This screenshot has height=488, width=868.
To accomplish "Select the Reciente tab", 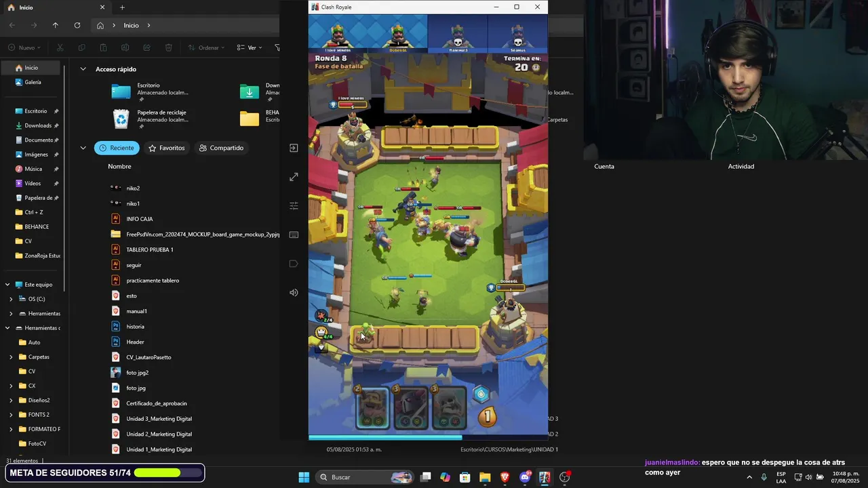I will [117, 148].
